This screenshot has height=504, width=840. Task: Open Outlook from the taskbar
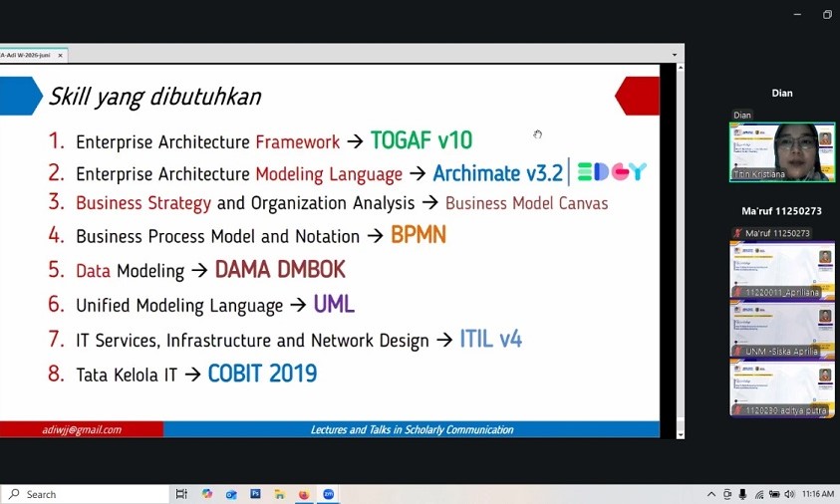(231, 494)
